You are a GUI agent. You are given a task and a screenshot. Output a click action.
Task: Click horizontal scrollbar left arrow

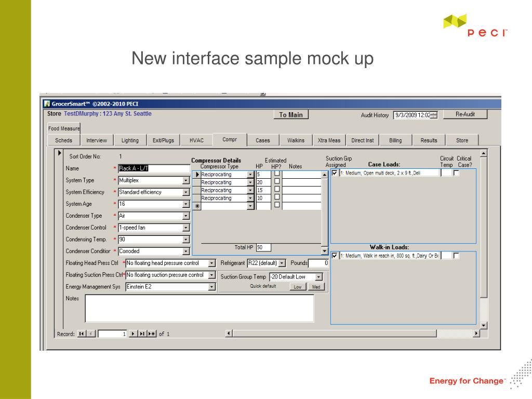point(229,334)
